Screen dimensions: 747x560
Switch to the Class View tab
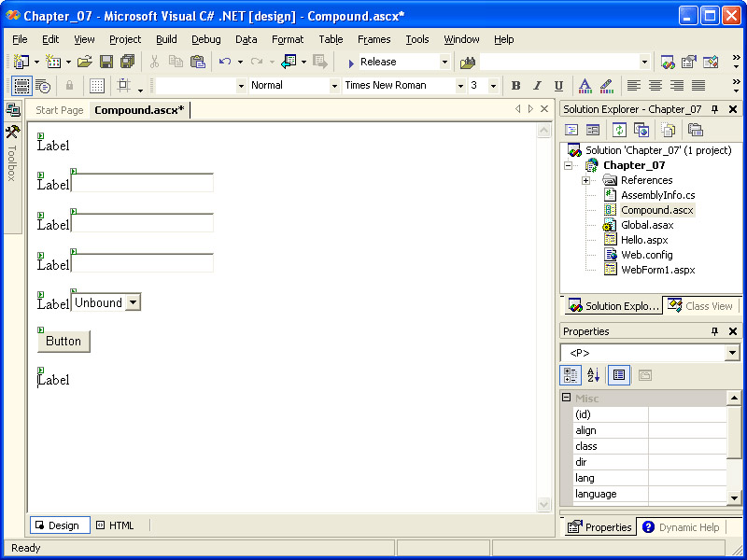click(x=701, y=306)
